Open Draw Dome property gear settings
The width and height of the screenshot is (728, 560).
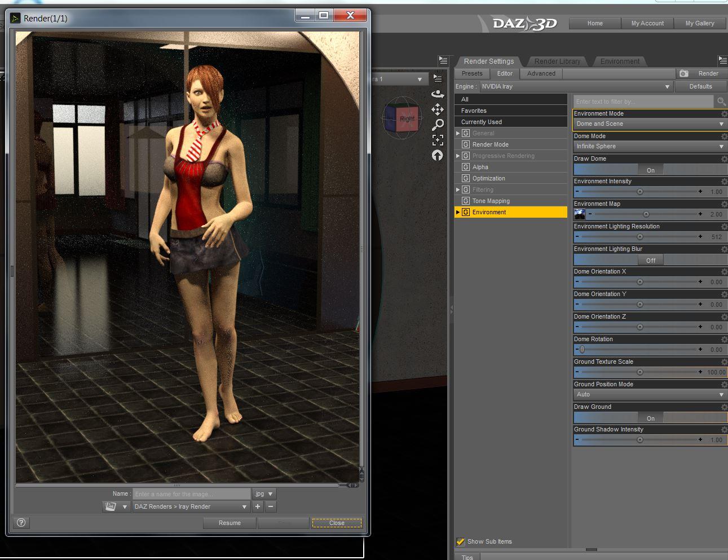[724, 159]
